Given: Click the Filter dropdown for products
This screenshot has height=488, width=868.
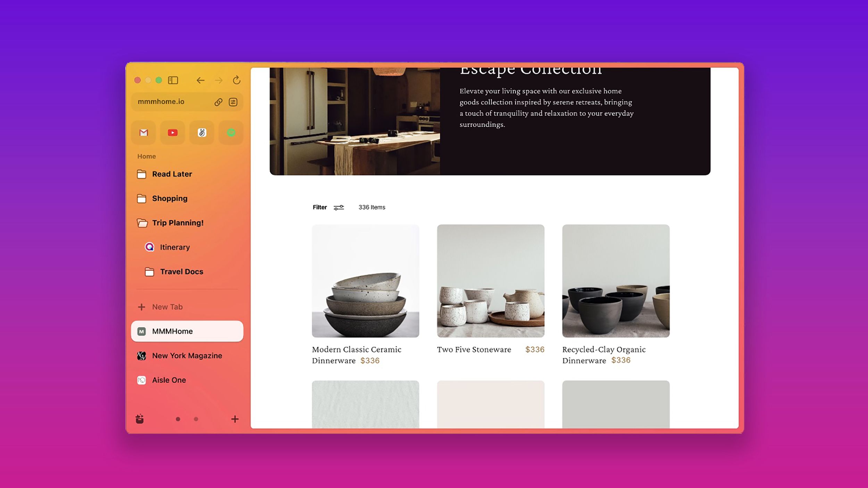Looking at the screenshot, I should click(328, 207).
